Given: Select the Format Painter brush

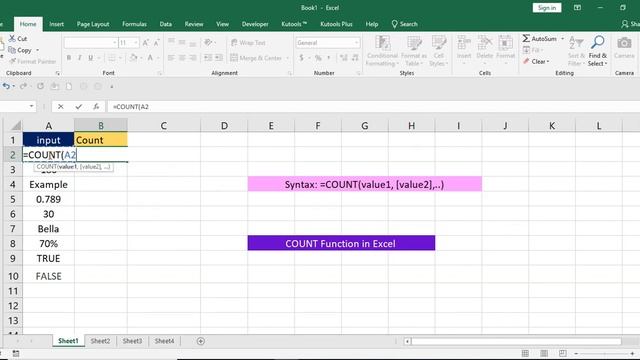Looking at the screenshot, I should [x=12, y=61].
